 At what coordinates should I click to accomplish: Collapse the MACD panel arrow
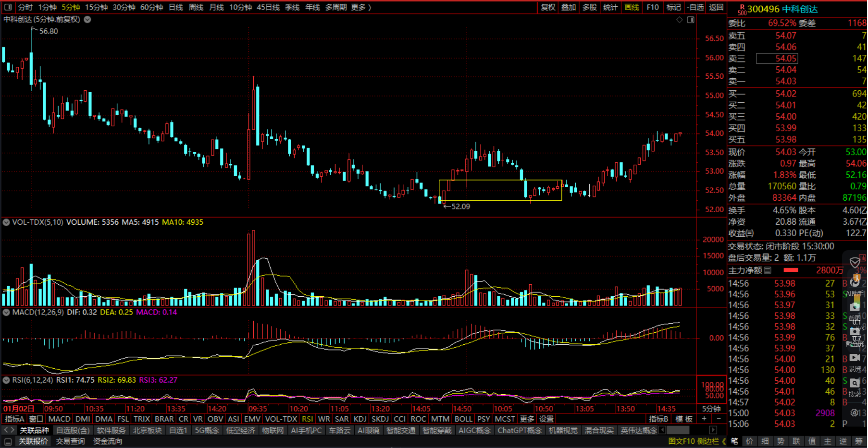6,312
